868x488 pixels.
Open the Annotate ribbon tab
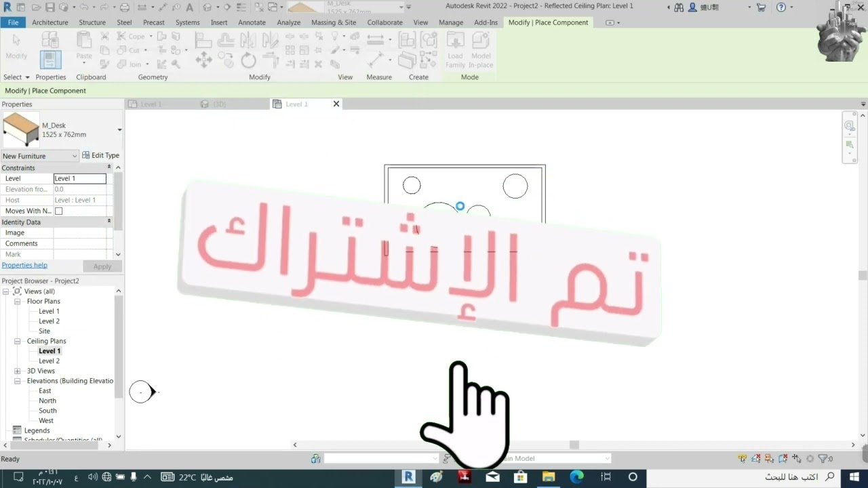[252, 22]
